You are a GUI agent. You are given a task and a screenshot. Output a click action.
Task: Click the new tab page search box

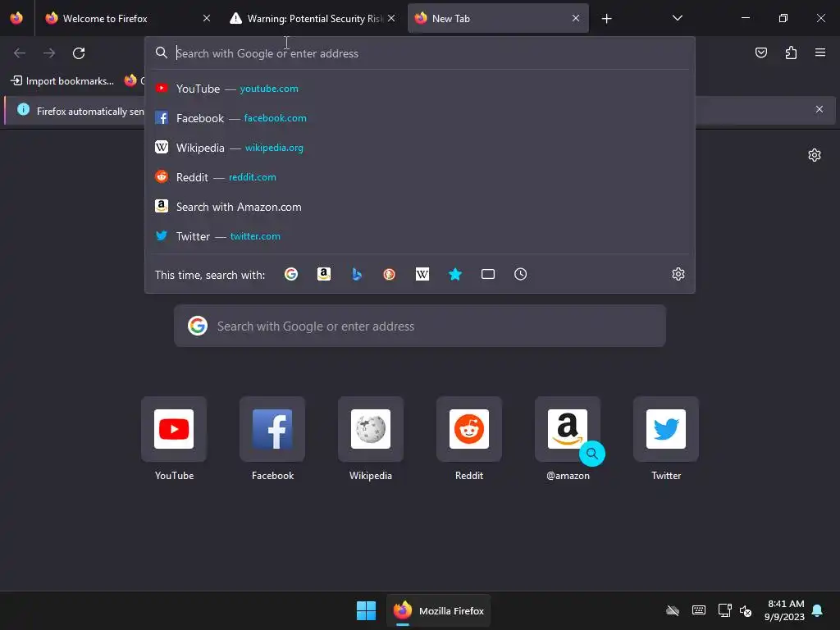point(420,326)
